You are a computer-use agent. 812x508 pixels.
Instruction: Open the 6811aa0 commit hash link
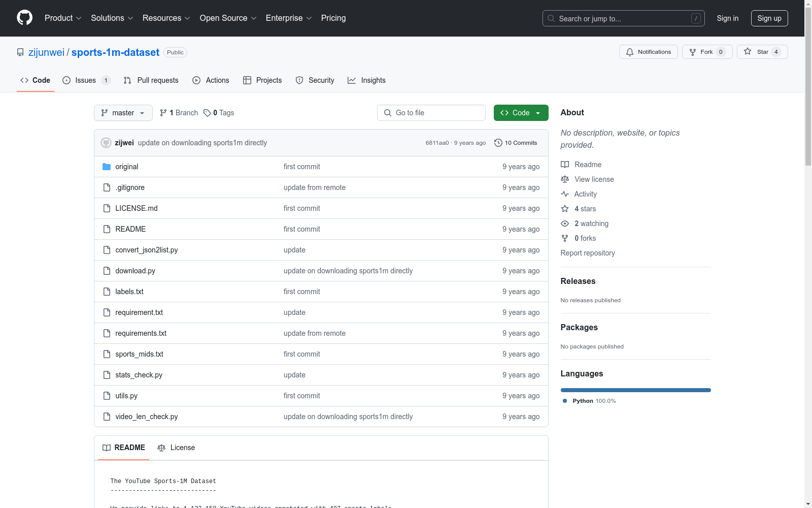pyautogui.click(x=437, y=143)
